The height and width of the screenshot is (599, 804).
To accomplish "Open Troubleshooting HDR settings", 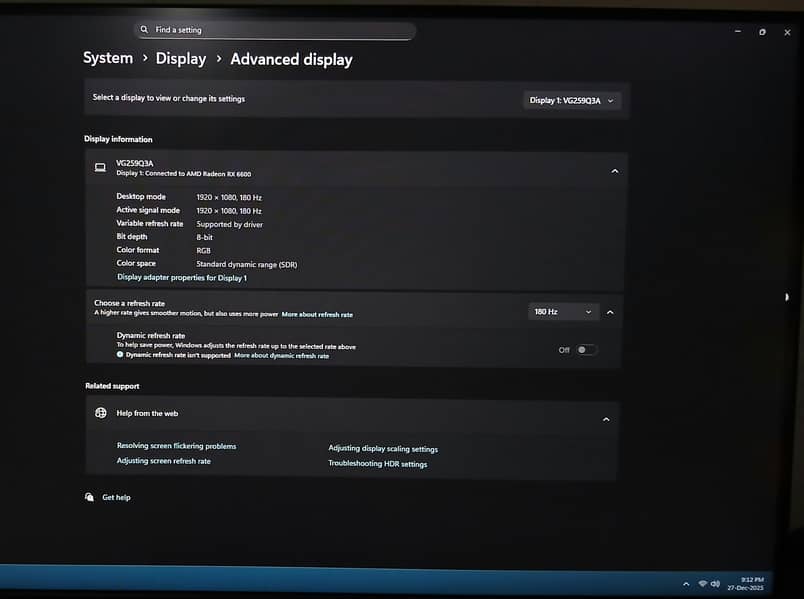I will pyautogui.click(x=378, y=463).
